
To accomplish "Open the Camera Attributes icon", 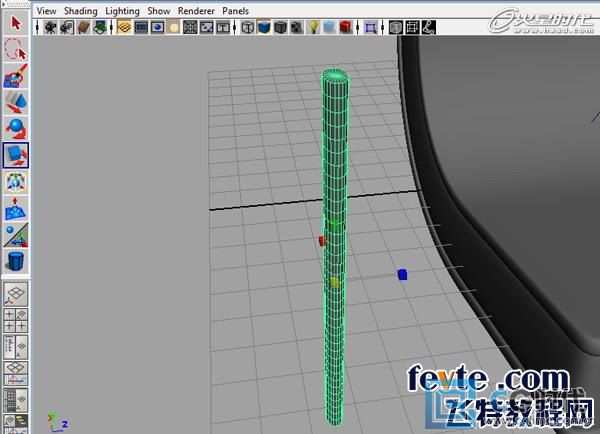I will 67,28.
